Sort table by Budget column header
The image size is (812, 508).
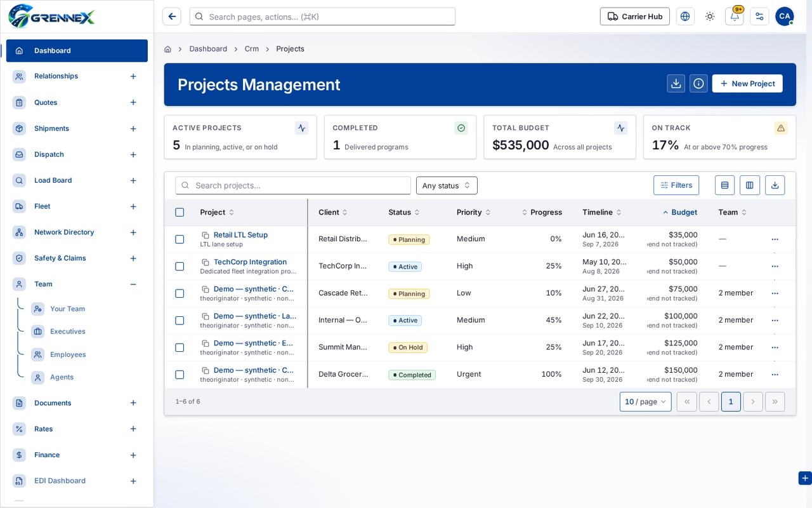click(680, 212)
